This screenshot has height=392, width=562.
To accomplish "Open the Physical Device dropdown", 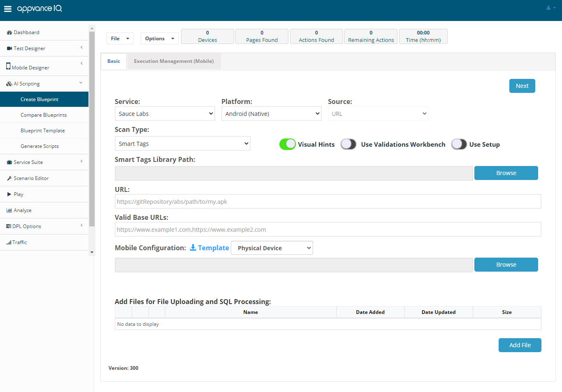I will coord(272,248).
